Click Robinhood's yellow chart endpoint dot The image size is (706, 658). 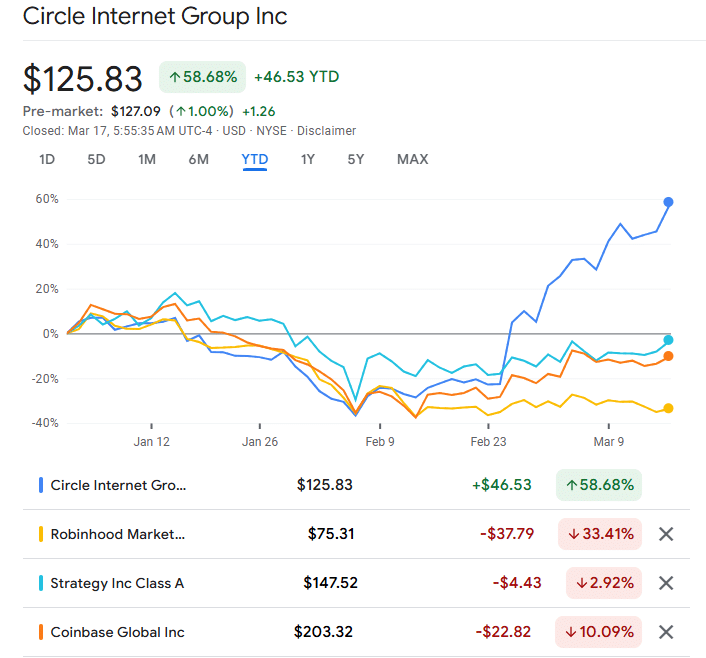[668, 408]
